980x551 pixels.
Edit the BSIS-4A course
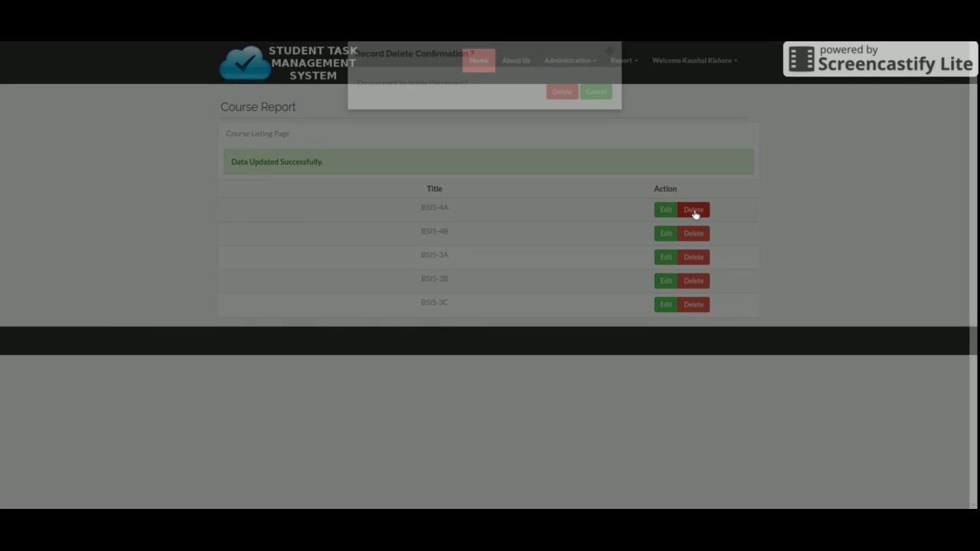pos(666,210)
